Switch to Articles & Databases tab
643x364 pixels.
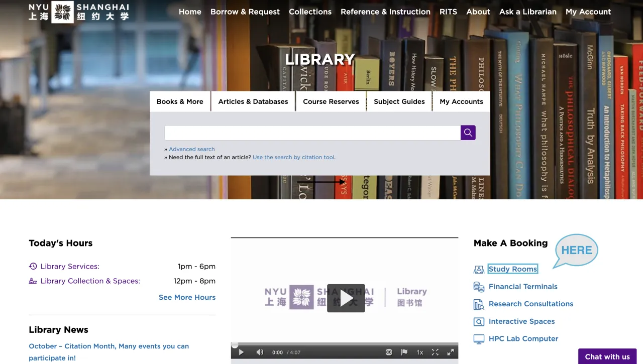[253, 101]
